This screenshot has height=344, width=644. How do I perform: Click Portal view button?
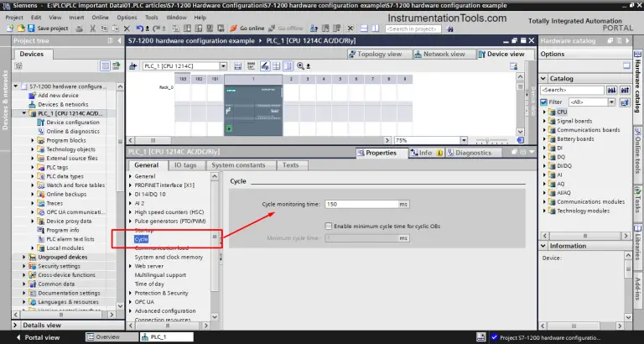pyautogui.click(x=38, y=337)
